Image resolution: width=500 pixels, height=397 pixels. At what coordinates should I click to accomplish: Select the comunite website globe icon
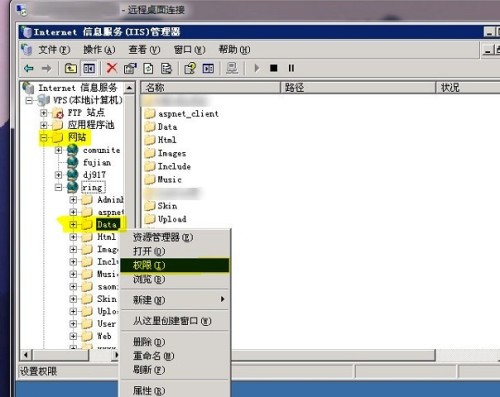click(x=73, y=150)
